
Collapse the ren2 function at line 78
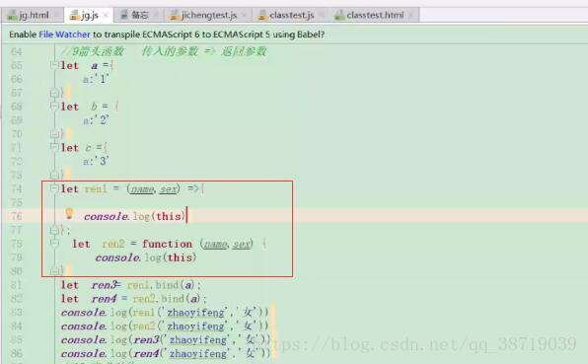point(54,243)
